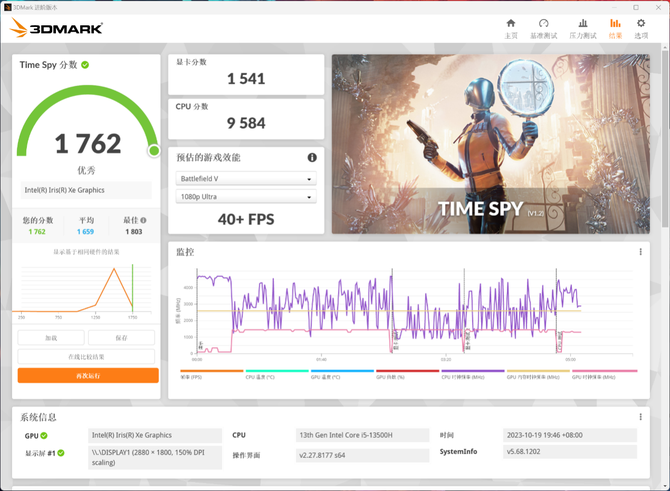Click the 1 762 Time Spy score

(88, 143)
